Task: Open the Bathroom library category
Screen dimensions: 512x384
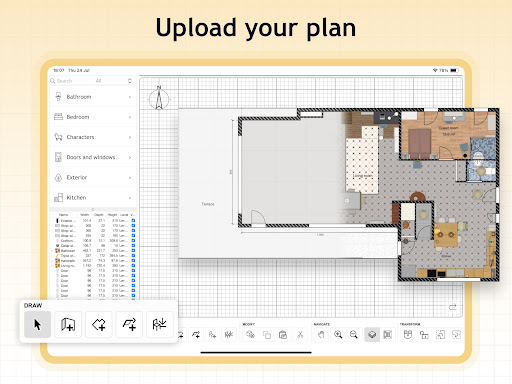Action: 93,97
